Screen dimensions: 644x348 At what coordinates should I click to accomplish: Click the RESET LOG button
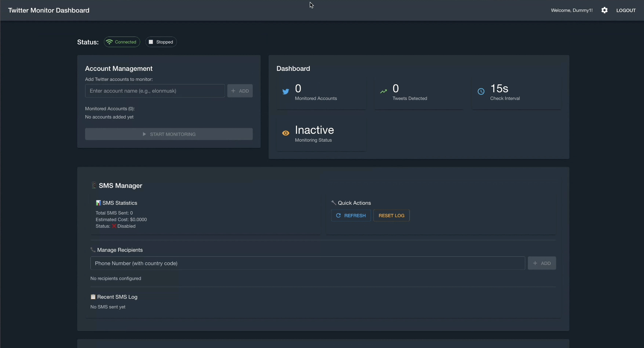click(392, 216)
